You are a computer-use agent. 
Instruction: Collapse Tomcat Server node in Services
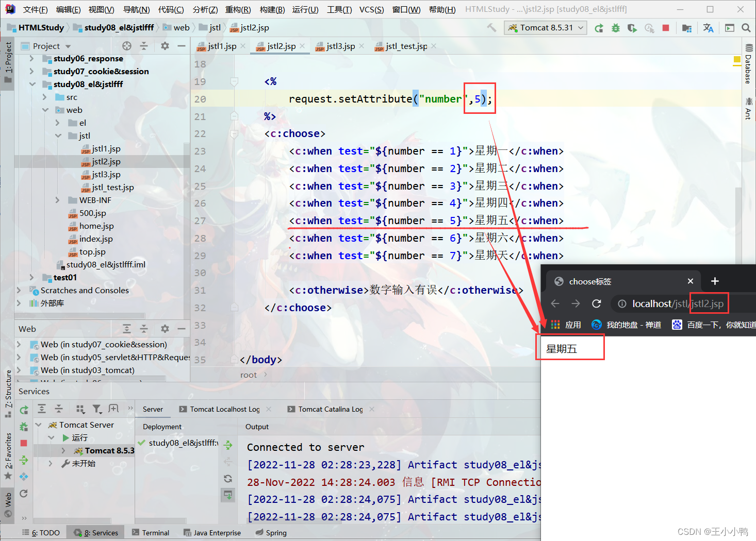click(38, 425)
